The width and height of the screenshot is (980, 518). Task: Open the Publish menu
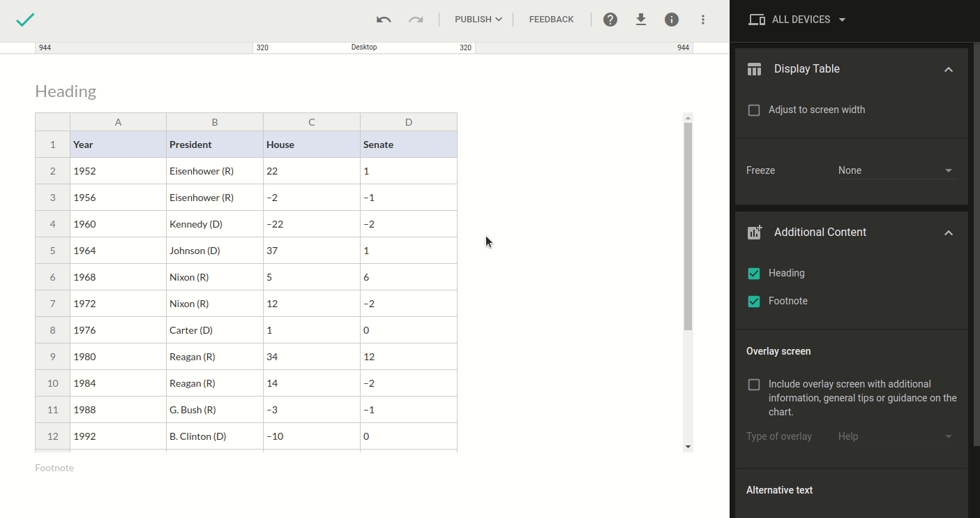tap(478, 20)
